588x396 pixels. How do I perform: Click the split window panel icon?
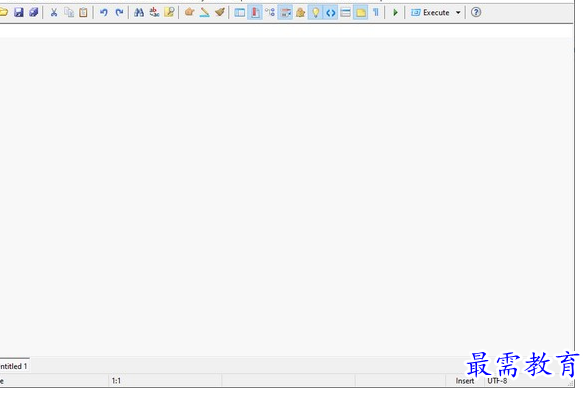(240, 12)
